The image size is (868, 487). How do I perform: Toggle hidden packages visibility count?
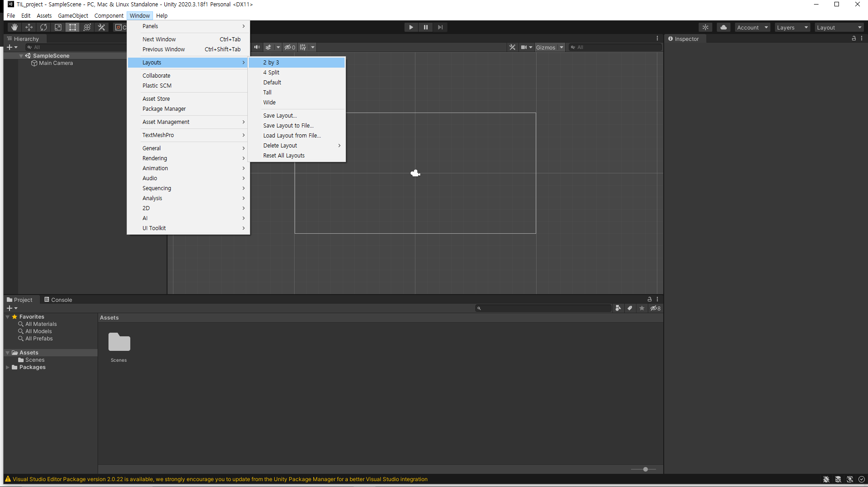point(656,308)
